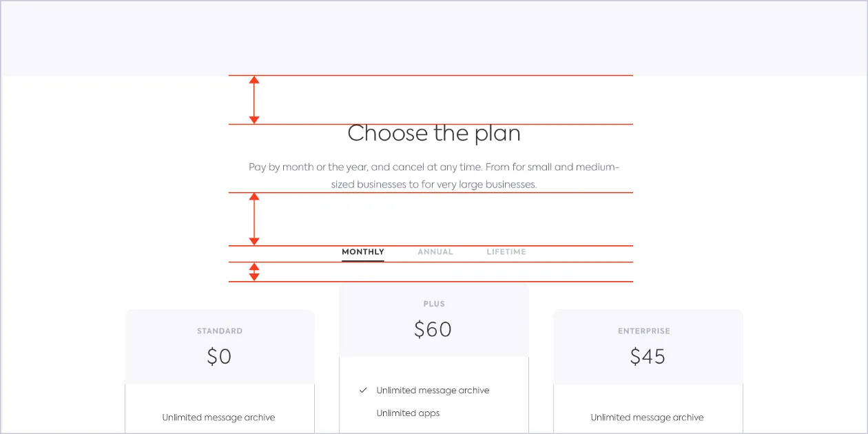This screenshot has width=868, height=434.
Task: Select the STANDARD plan label
Action: (x=220, y=331)
